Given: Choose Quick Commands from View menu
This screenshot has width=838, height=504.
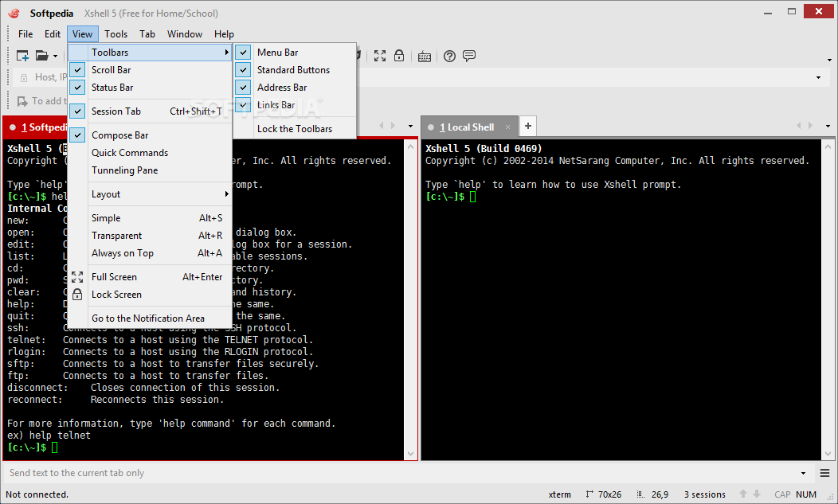Looking at the screenshot, I should (x=151, y=153).
